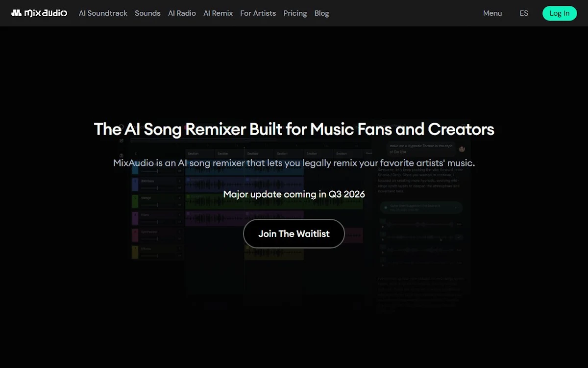This screenshot has width=588, height=368.
Task: Click 'Major update coming in Q3 2026' text
Action: 294,194
